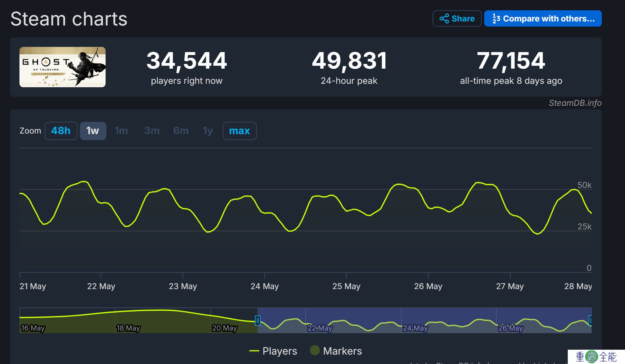This screenshot has height=364, width=625.
Task: Toggle the Markers series in legend
Action: pyautogui.click(x=336, y=351)
